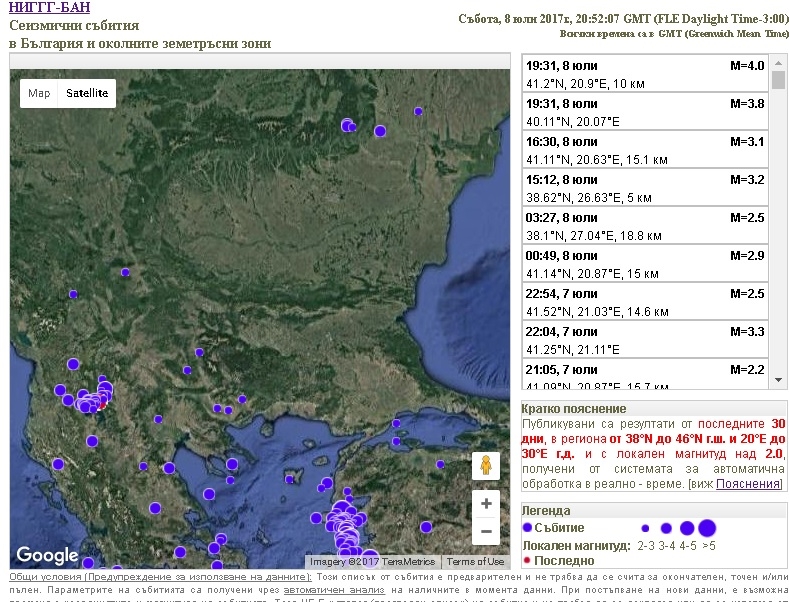Click the legend's largest >5 magnitude circle
789x602 pixels.
click(707, 528)
